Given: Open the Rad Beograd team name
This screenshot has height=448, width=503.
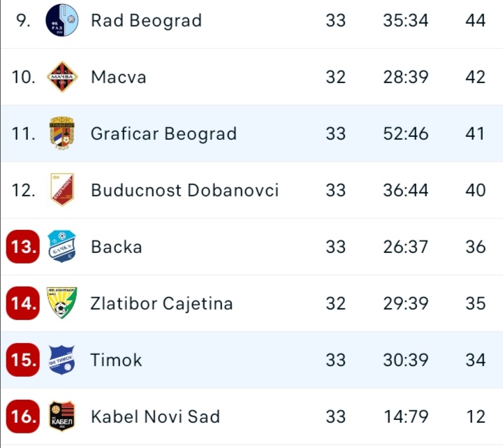Looking at the screenshot, I should point(146,20).
